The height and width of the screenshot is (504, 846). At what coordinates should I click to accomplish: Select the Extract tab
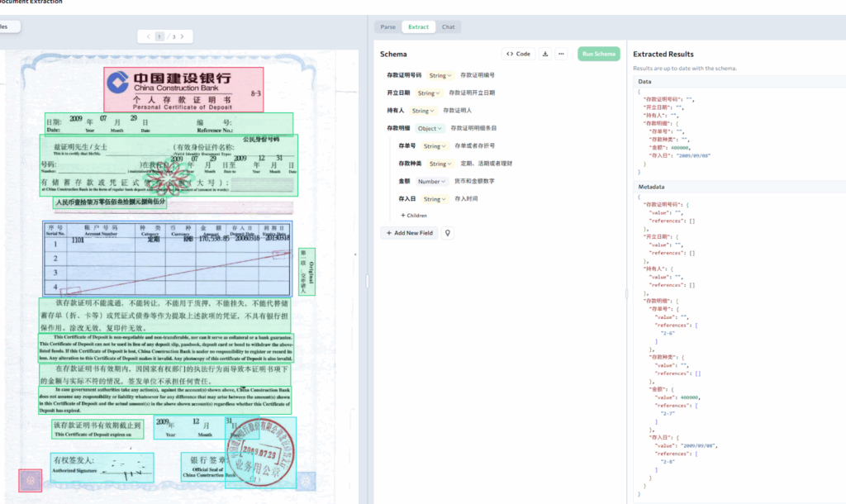tap(418, 27)
